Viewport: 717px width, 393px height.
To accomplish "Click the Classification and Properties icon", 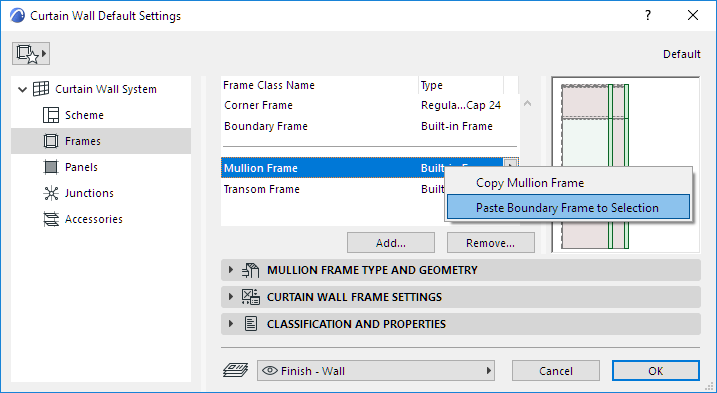I will tap(251, 324).
